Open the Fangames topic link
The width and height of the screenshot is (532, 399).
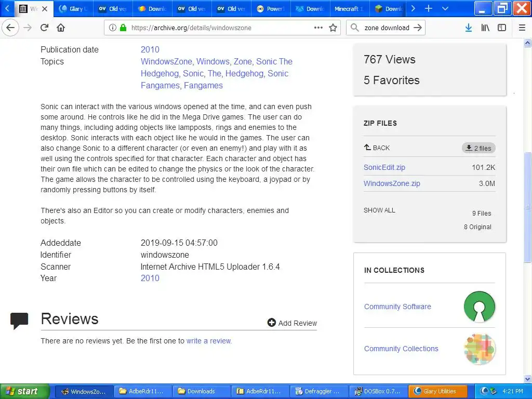click(x=203, y=86)
